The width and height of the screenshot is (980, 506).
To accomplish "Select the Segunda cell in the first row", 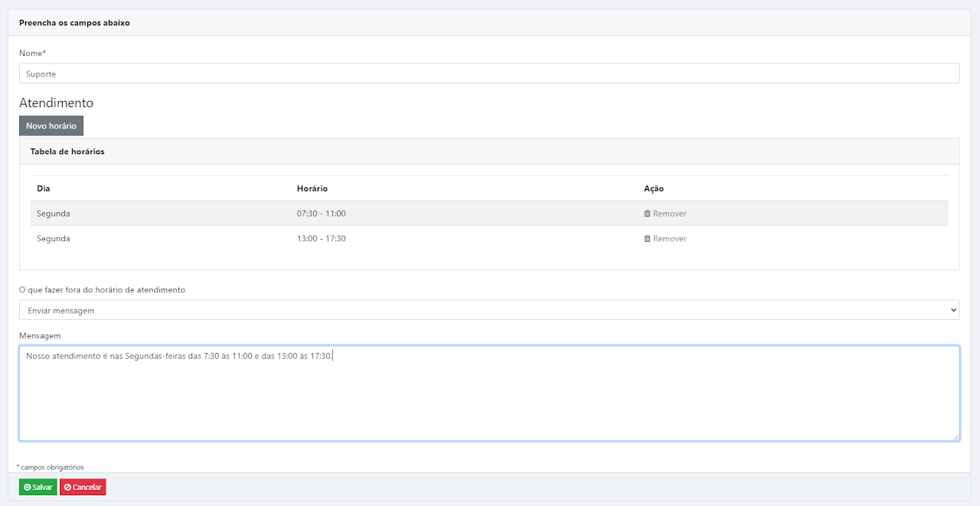I will (x=54, y=214).
